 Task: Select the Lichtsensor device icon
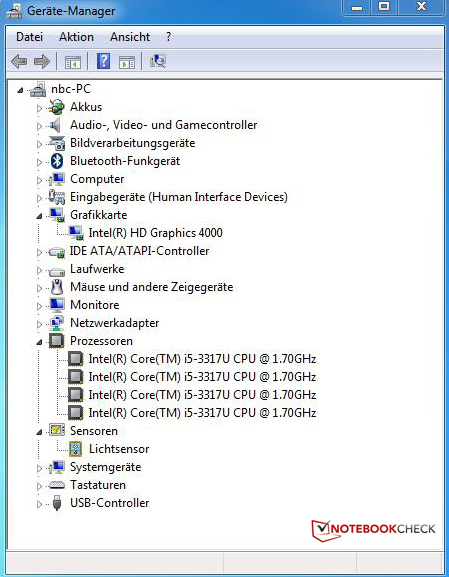[76, 449]
